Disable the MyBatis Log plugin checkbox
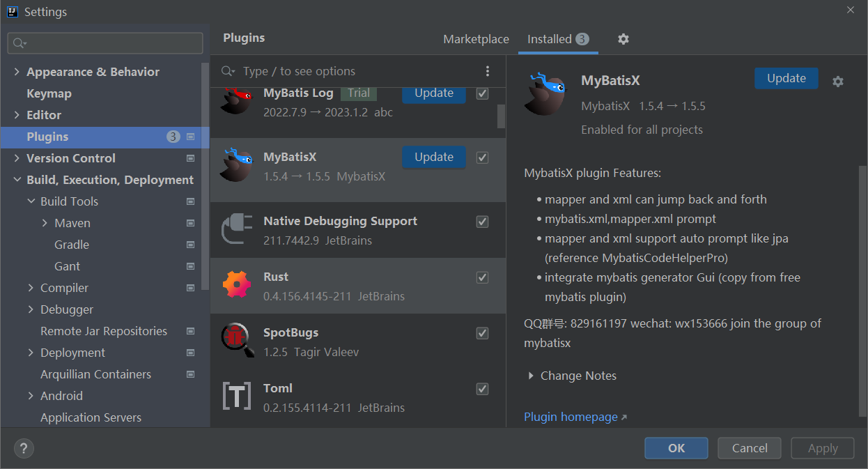 tap(482, 93)
